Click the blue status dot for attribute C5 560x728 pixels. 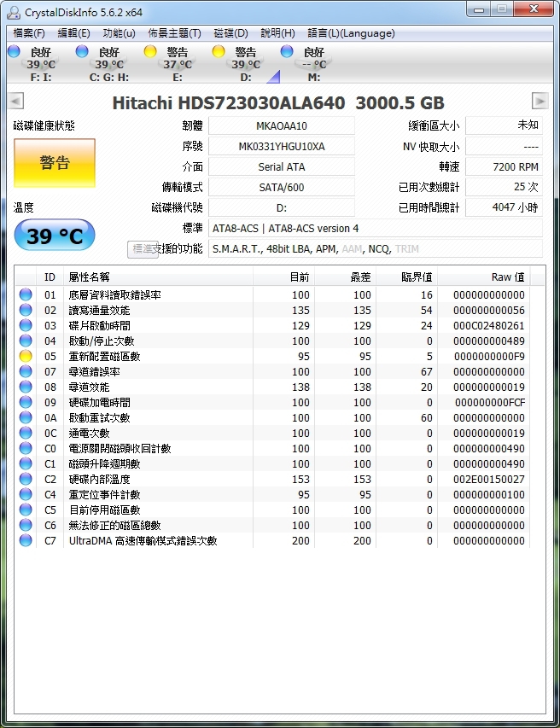(x=26, y=510)
